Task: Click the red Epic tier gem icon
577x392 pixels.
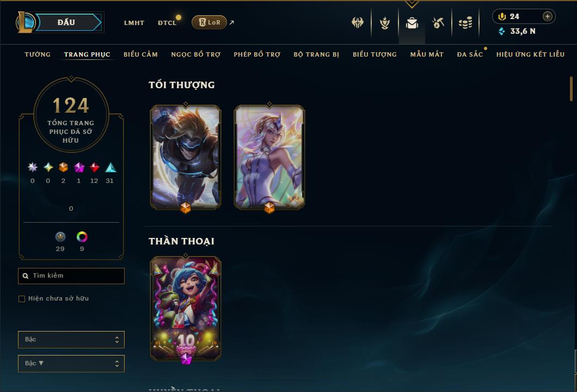Action: [x=94, y=168]
